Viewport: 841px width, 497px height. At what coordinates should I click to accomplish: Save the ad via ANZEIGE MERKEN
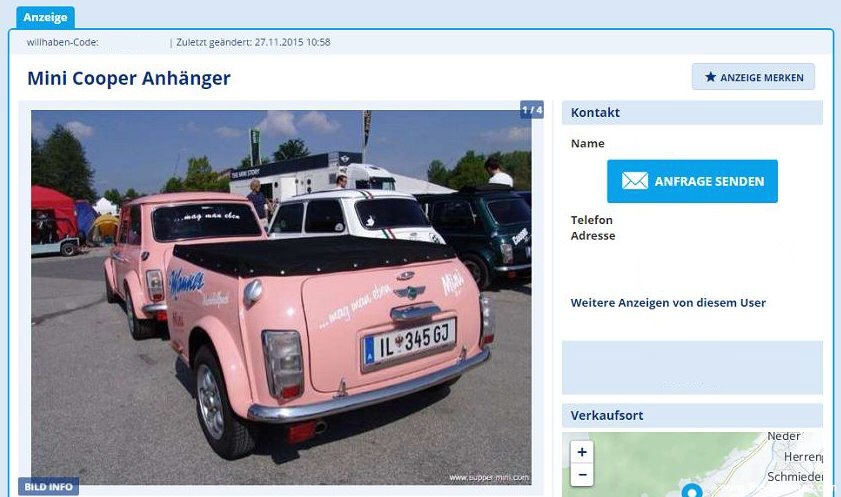point(753,77)
